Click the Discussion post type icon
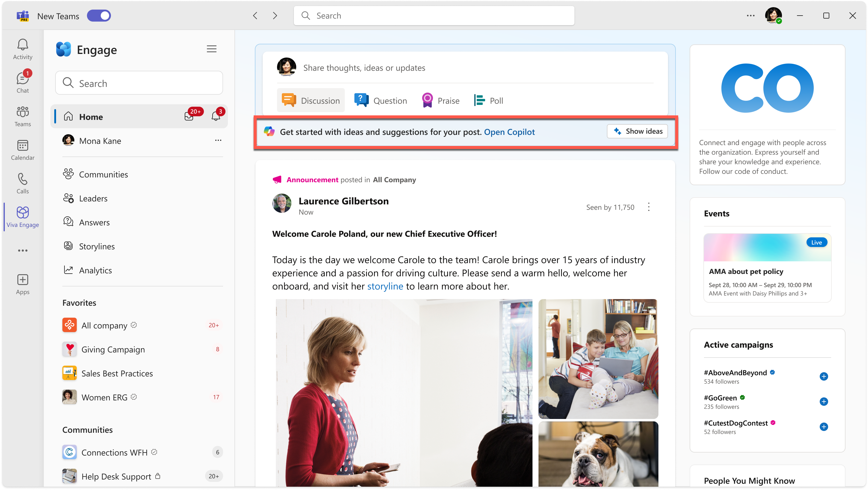This screenshot has width=868, height=490. pyautogui.click(x=289, y=100)
